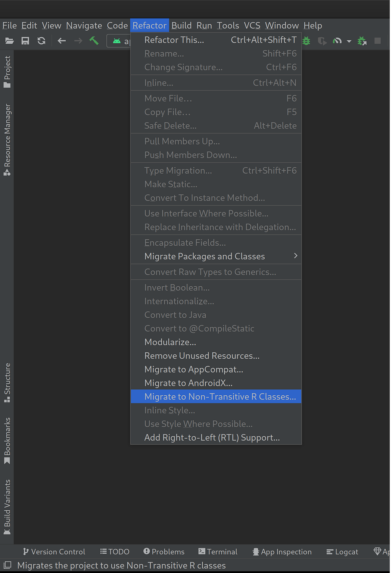Start debugging via the bug icon
The width and height of the screenshot is (392, 573).
click(x=306, y=41)
